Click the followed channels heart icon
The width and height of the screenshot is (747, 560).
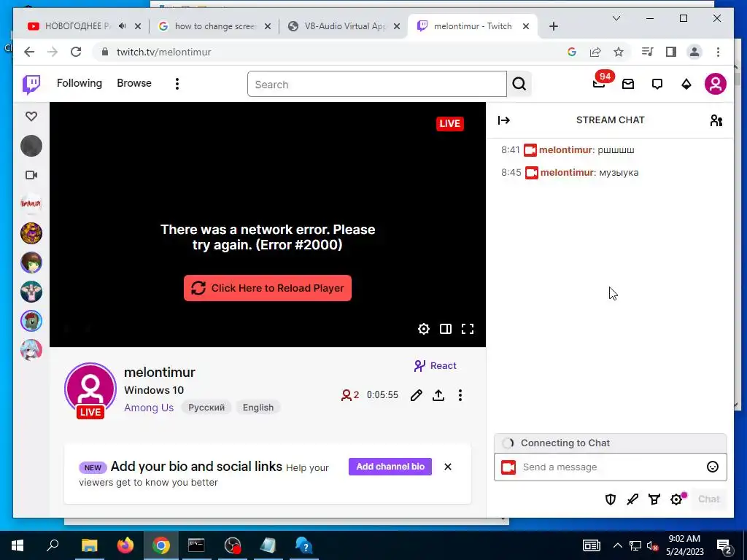[x=31, y=116]
